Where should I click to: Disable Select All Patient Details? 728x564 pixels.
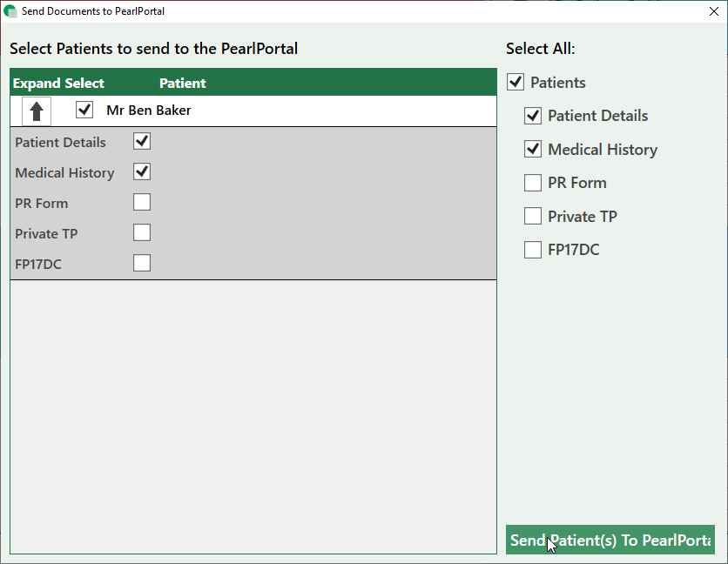(x=533, y=116)
